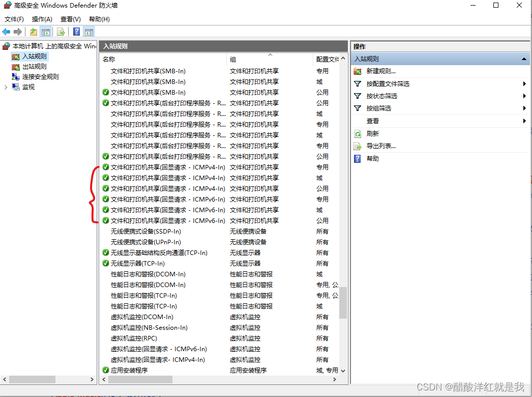The width and height of the screenshot is (532, 397).
Task: Click the 按组筛选 funnel icon
Action: tap(358, 108)
